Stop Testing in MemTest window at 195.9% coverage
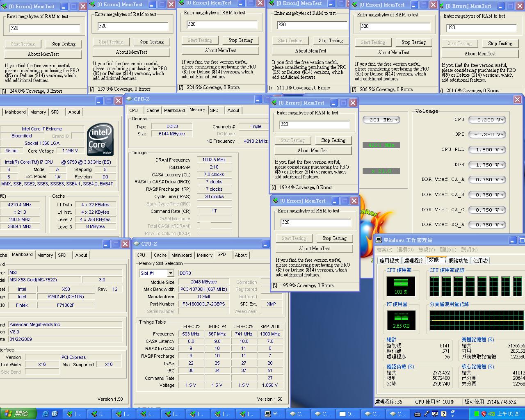Image resolution: width=525 pixels, height=420 pixels. coord(334,238)
